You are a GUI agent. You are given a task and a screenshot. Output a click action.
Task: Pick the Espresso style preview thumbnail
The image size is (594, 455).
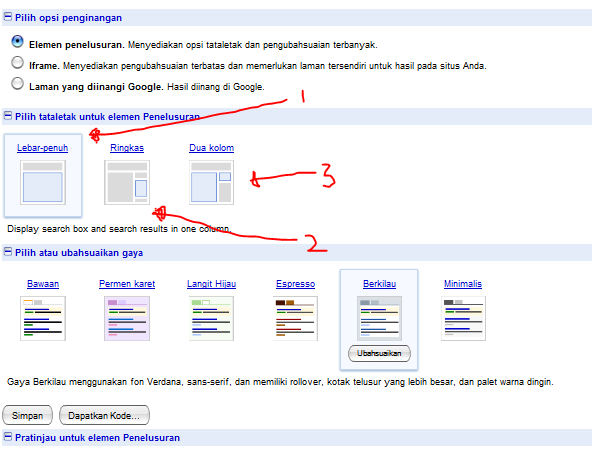click(295, 319)
